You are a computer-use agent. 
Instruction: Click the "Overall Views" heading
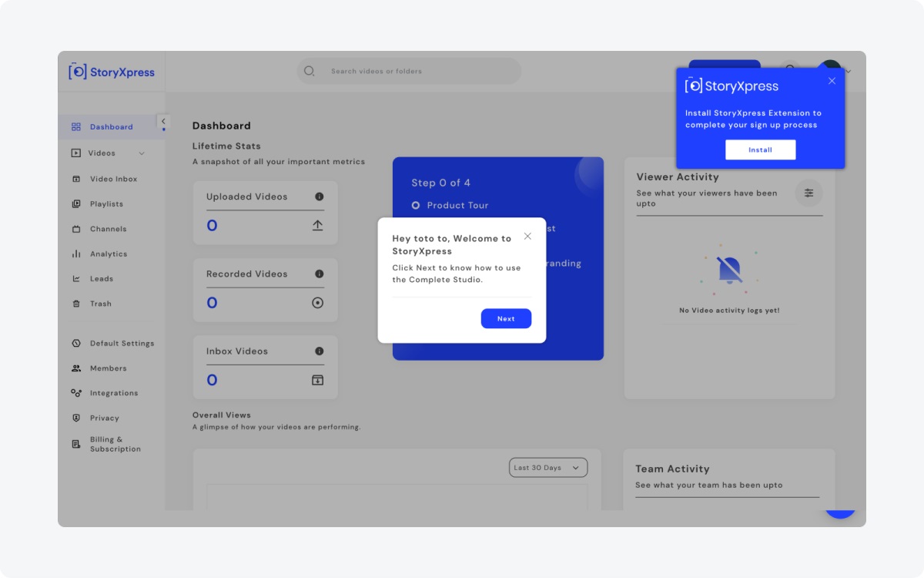(222, 415)
